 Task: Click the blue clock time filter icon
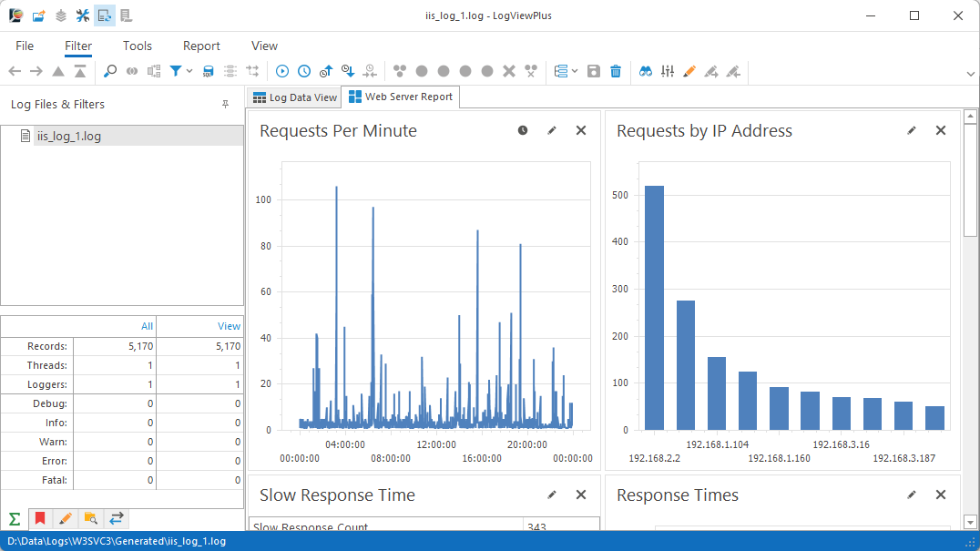click(304, 71)
